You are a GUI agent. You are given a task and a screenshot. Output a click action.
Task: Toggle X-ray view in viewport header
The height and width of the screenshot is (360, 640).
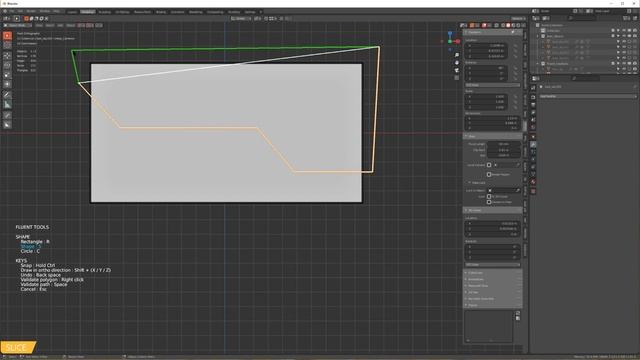tap(496, 25)
